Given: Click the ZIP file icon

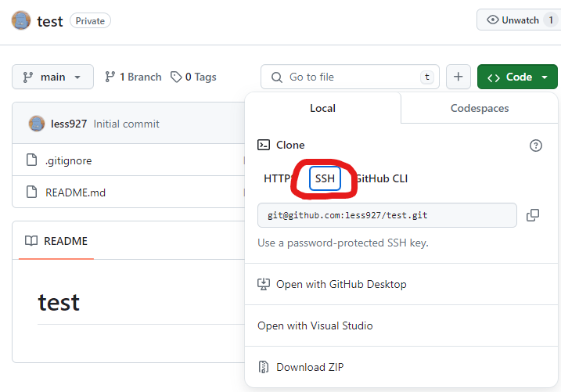Looking at the screenshot, I should click(264, 367).
